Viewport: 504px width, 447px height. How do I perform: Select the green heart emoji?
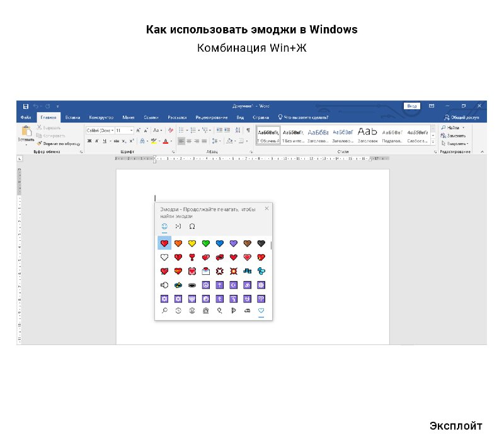click(x=205, y=243)
